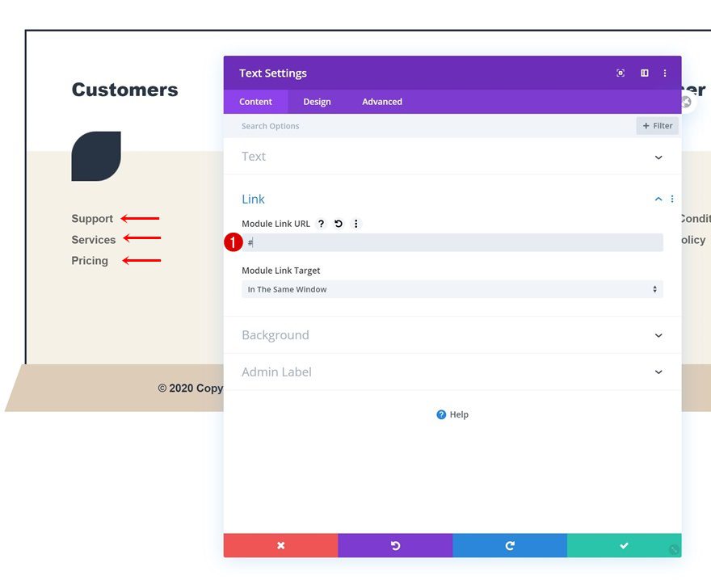
Task: Expand the Text section
Action: click(658, 157)
